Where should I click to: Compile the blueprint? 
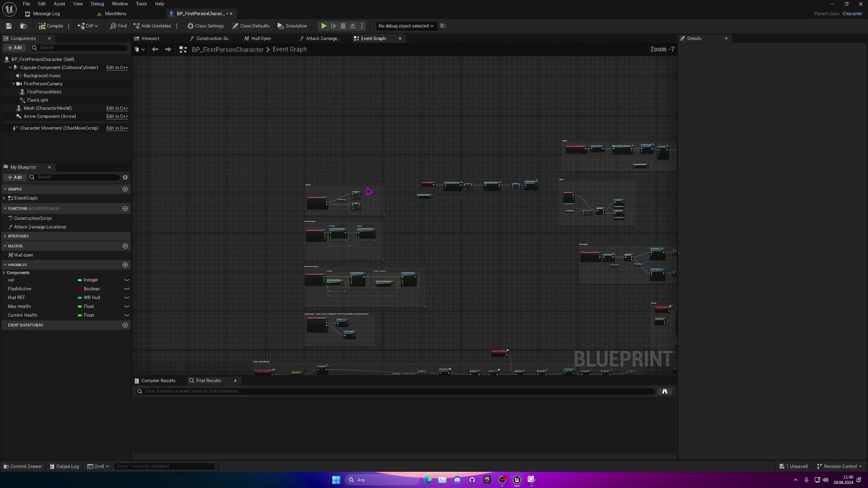coord(51,26)
